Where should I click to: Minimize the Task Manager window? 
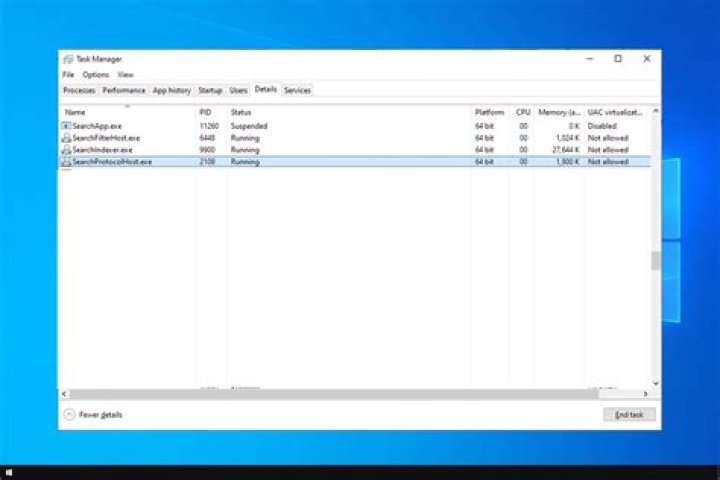[590, 59]
